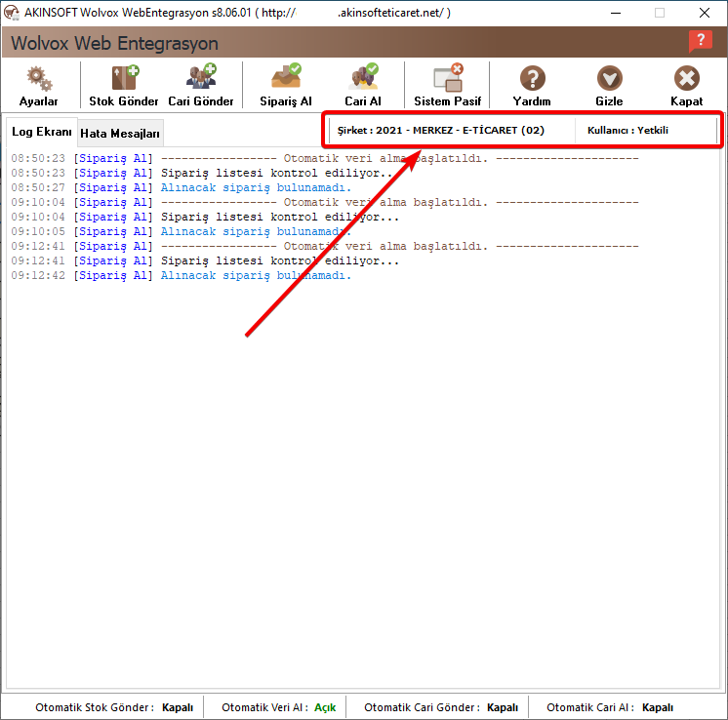Click Otomatik Stok Gönder Kapalı status
Image resolution: width=728 pixels, height=720 pixels.
tap(114, 707)
